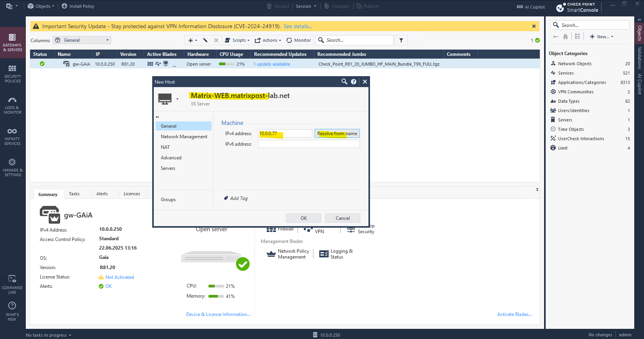The height and width of the screenshot is (339, 644).
Task: Click help question mark in New Host dialog
Action: (x=354, y=82)
